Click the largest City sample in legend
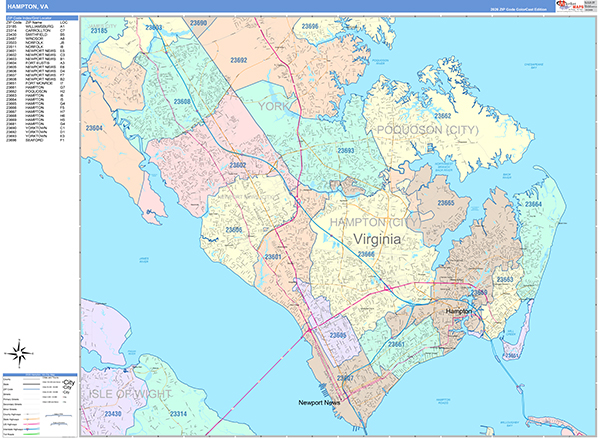 pos(69,382)
